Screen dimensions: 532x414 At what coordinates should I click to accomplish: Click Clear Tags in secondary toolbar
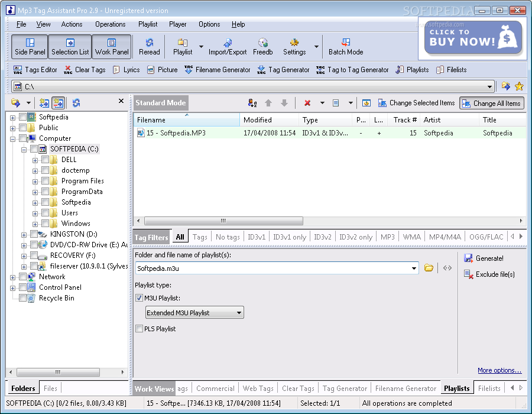(x=85, y=70)
